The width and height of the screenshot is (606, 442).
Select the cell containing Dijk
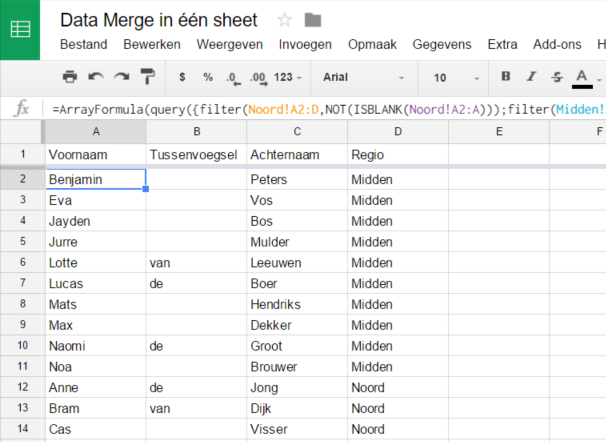(297, 408)
